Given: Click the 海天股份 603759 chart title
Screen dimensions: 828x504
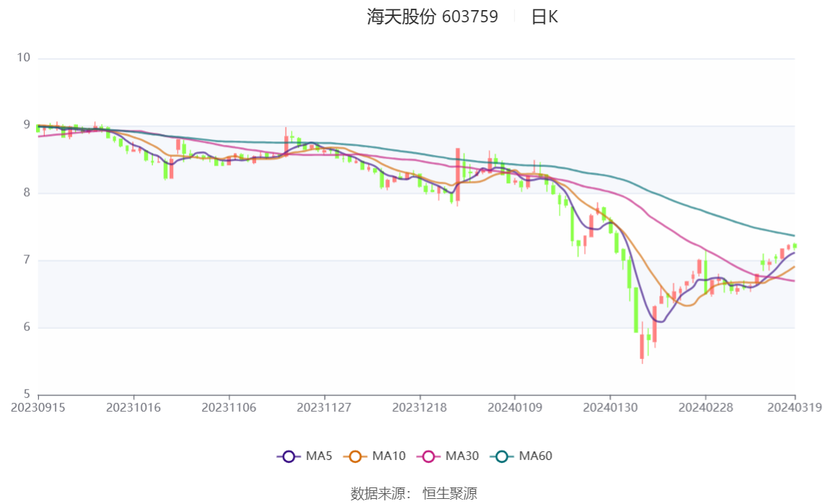Looking at the screenshot, I should pyautogui.click(x=433, y=17).
